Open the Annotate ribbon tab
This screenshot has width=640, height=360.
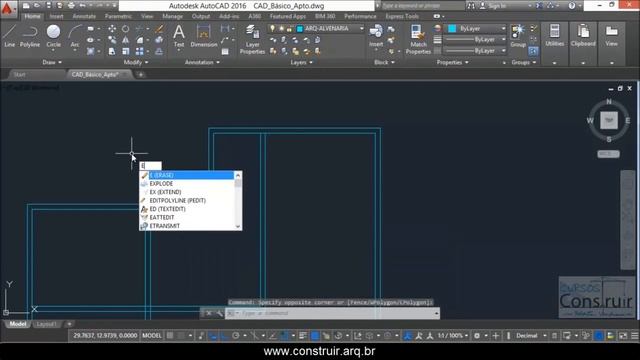tap(84, 16)
